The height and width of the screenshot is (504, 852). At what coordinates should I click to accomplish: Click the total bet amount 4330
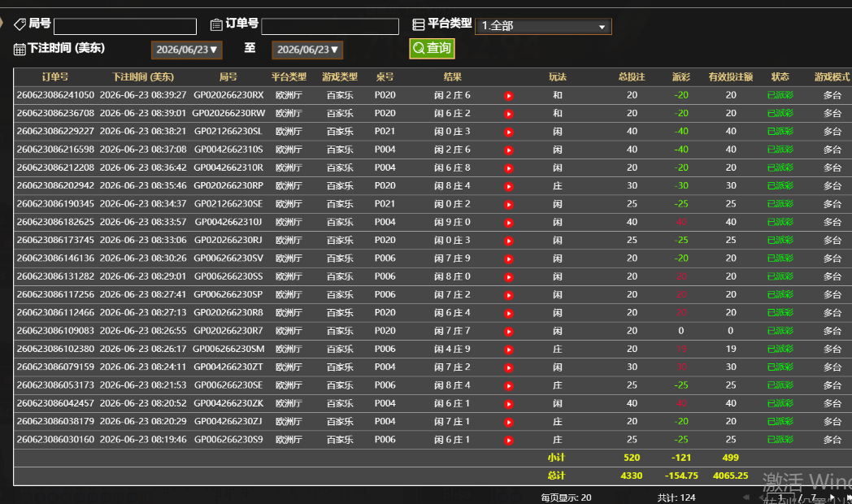pos(632,476)
